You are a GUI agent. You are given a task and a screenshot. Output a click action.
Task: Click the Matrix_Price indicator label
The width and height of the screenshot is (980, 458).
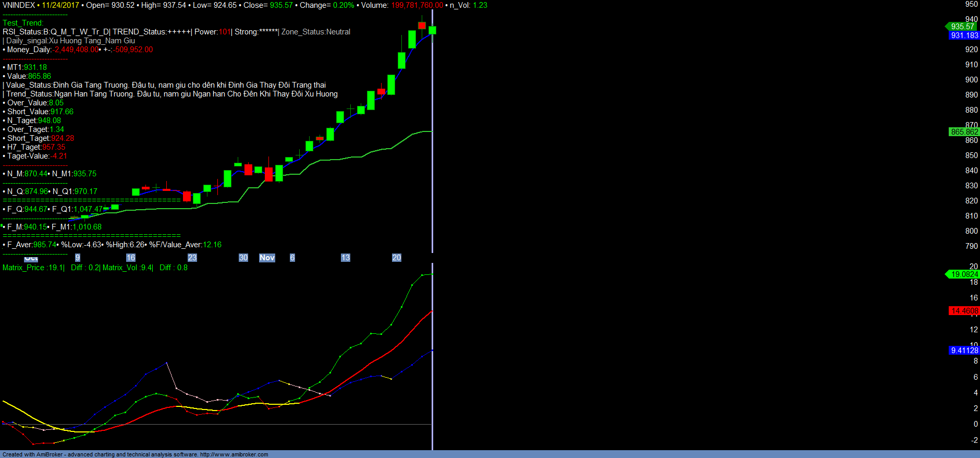point(23,268)
